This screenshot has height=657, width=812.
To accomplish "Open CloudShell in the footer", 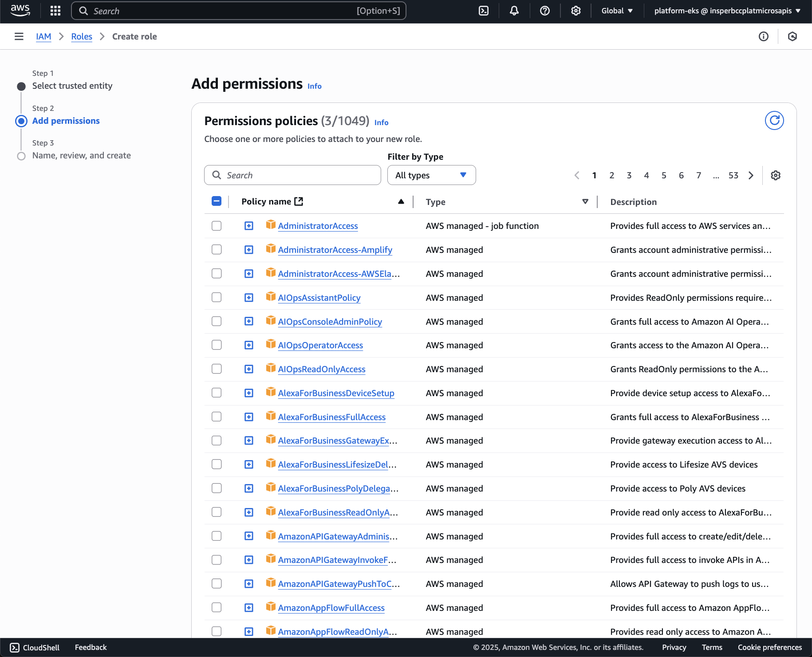I will pos(35,648).
